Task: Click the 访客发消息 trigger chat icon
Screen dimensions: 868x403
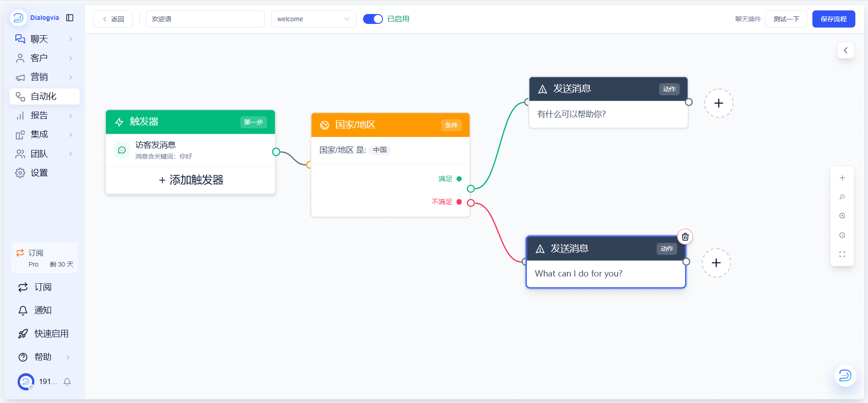Action: (x=122, y=150)
